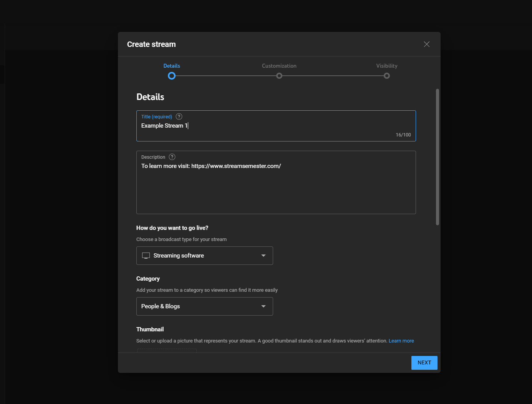Select the Visibility step circle marker
Image resolution: width=532 pixels, height=404 pixels.
pyautogui.click(x=387, y=76)
